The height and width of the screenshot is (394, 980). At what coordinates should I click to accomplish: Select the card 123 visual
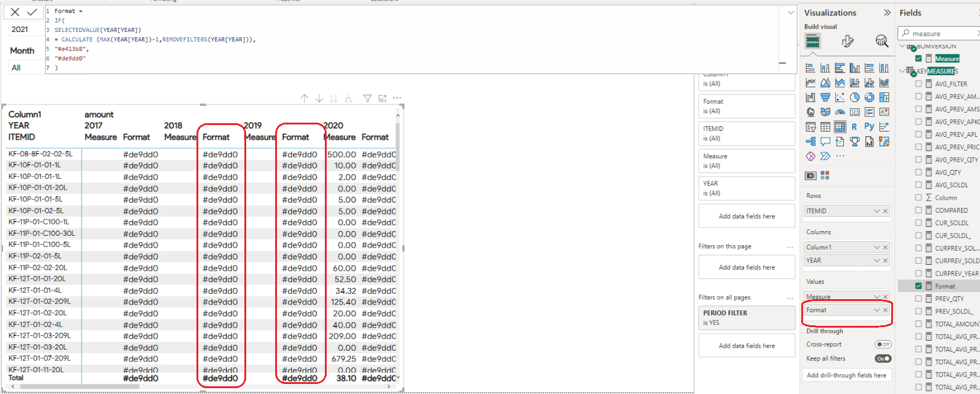pos(855,112)
